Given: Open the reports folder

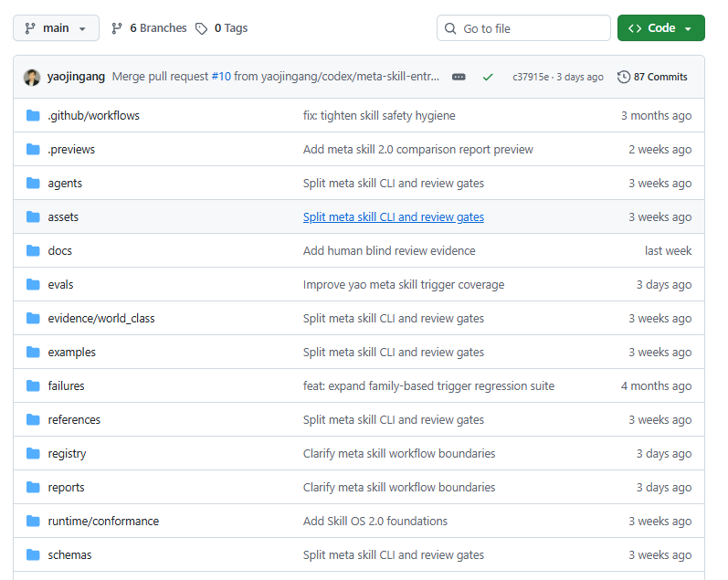Looking at the screenshot, I should [67, 488].
